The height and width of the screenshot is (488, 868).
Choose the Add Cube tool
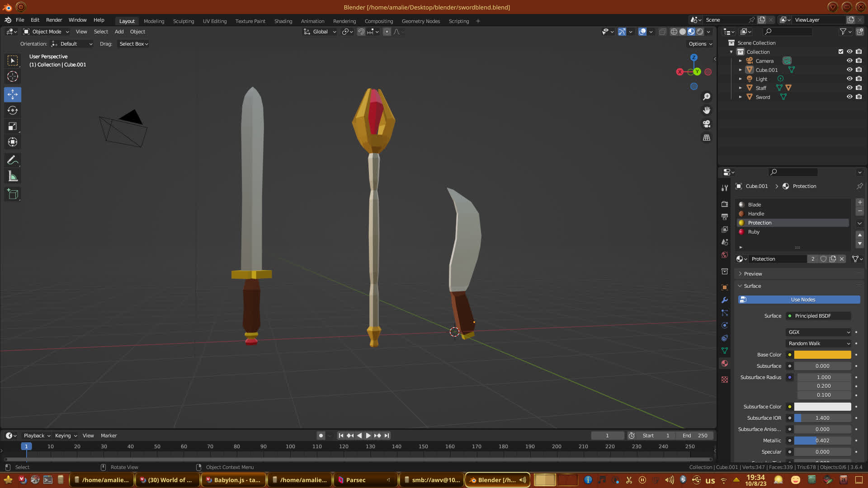[x=13, y=194]
